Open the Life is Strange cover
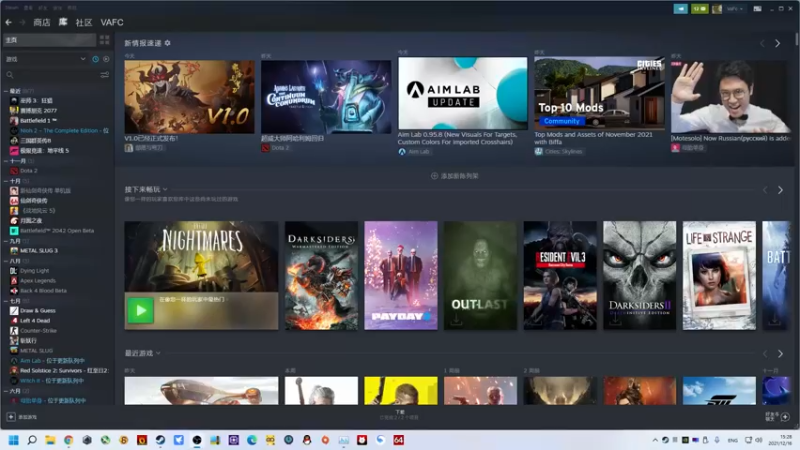This screenshot has height=450, width=800. (x=719, y=276)
